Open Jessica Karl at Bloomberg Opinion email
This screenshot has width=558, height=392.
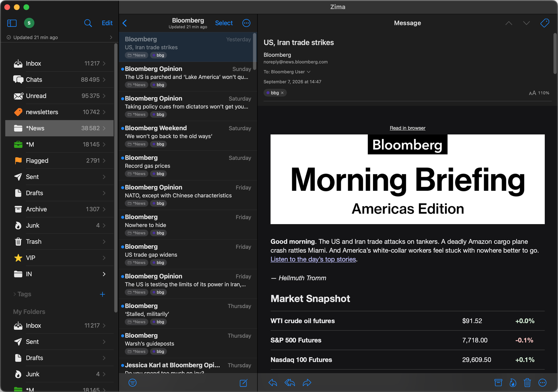point(188,366)
